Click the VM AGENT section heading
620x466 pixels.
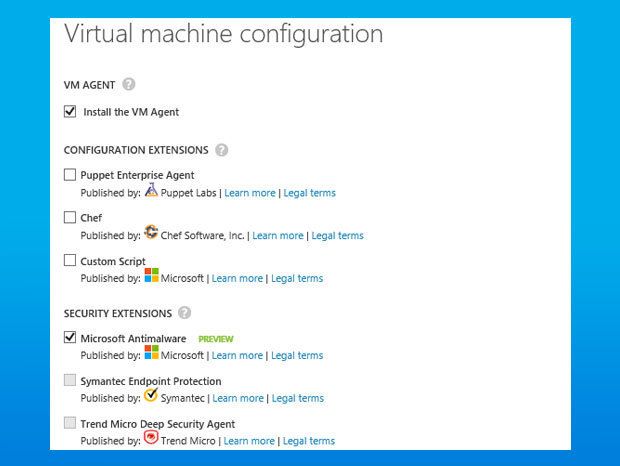89,85
